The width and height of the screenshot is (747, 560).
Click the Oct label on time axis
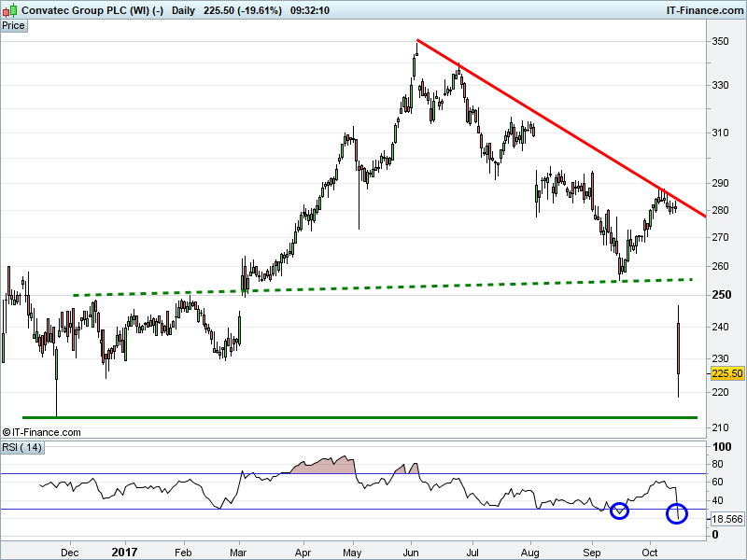[650, 553]
